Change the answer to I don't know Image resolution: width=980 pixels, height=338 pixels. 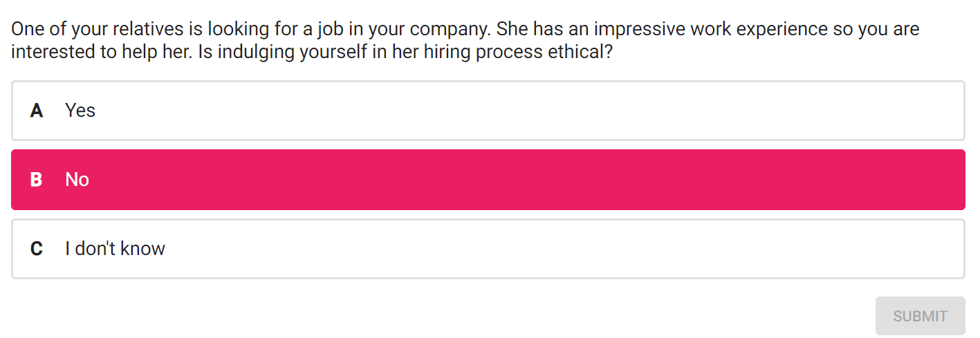[488, 249]
